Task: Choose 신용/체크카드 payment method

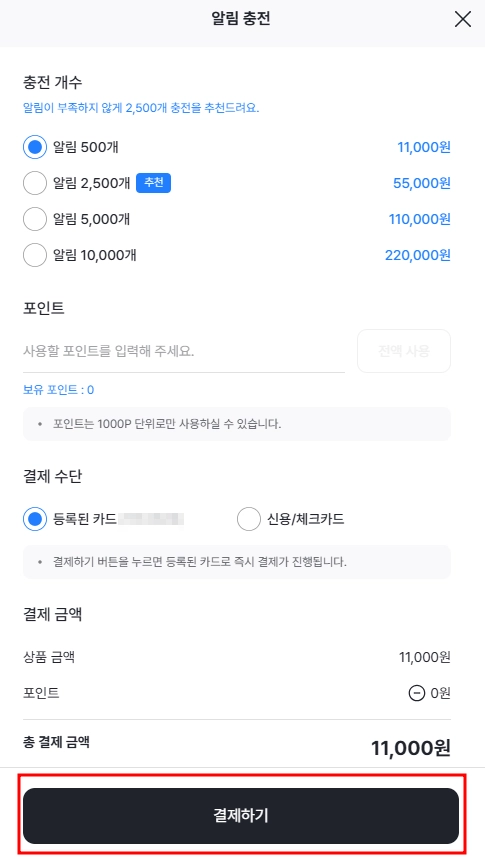Action: pos(249,519)
